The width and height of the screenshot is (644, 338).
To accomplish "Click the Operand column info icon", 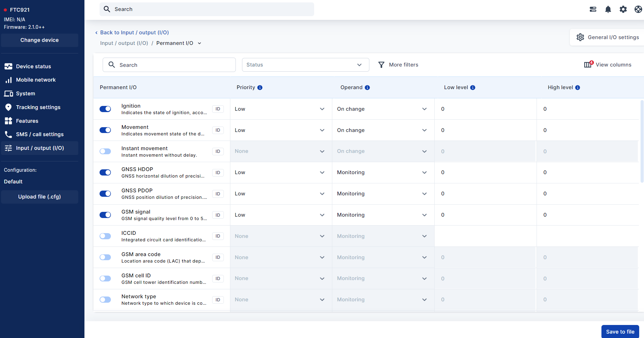I will coord(367,88).
